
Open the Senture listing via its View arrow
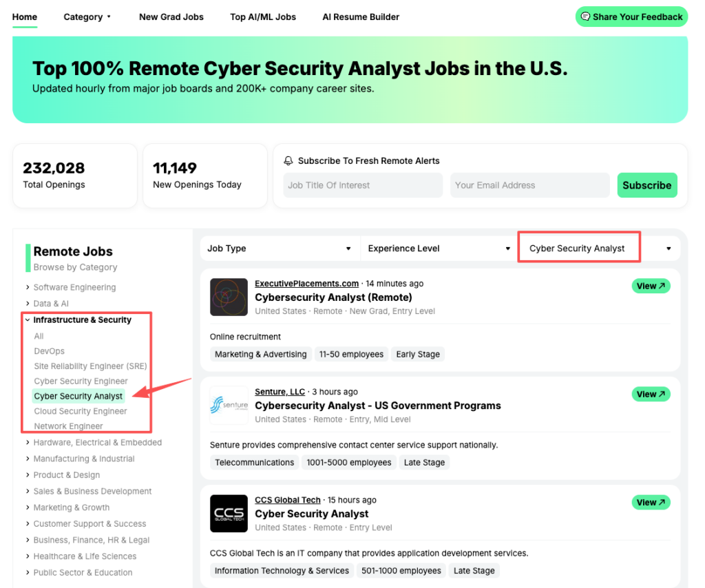pyautogui.click(x=650, y=394)
